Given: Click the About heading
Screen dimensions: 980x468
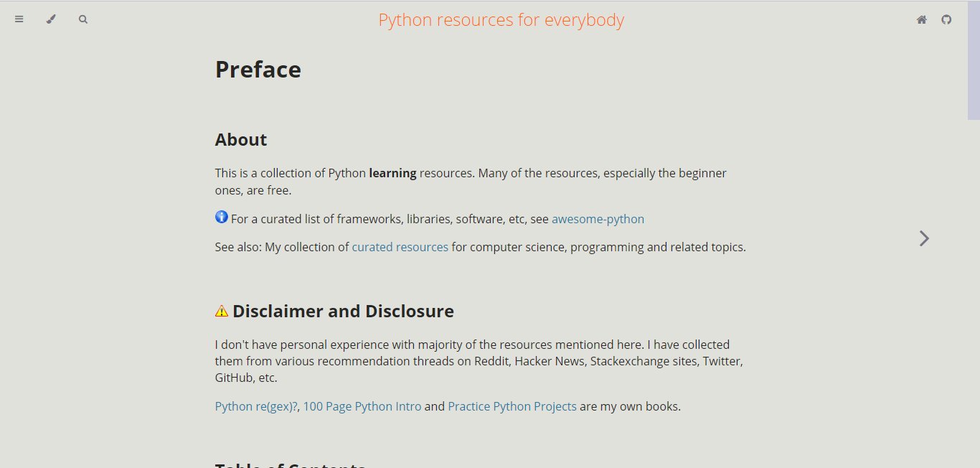Looking at the screenshot, I should [x=241, y=139].
